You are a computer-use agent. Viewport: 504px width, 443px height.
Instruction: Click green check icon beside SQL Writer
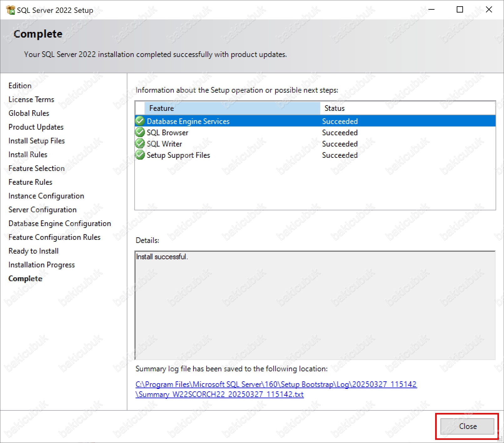[x=140, y=143]
